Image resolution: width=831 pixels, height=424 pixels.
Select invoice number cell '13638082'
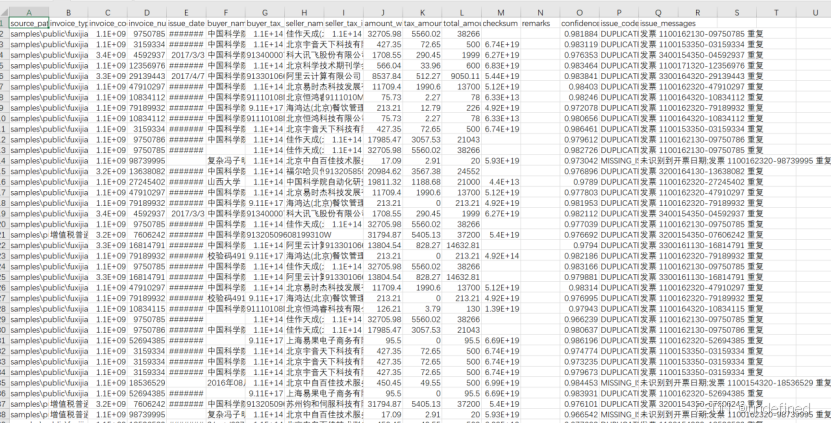(x=147, y=171)
